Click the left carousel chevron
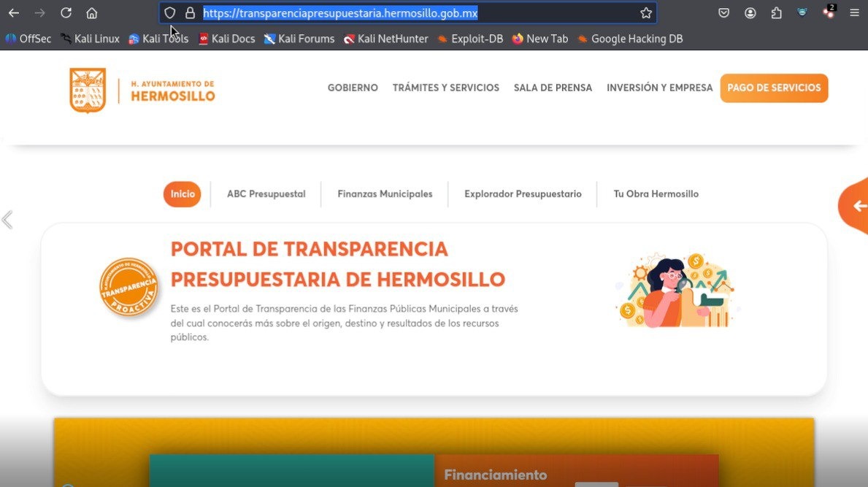 click(7, 220)
